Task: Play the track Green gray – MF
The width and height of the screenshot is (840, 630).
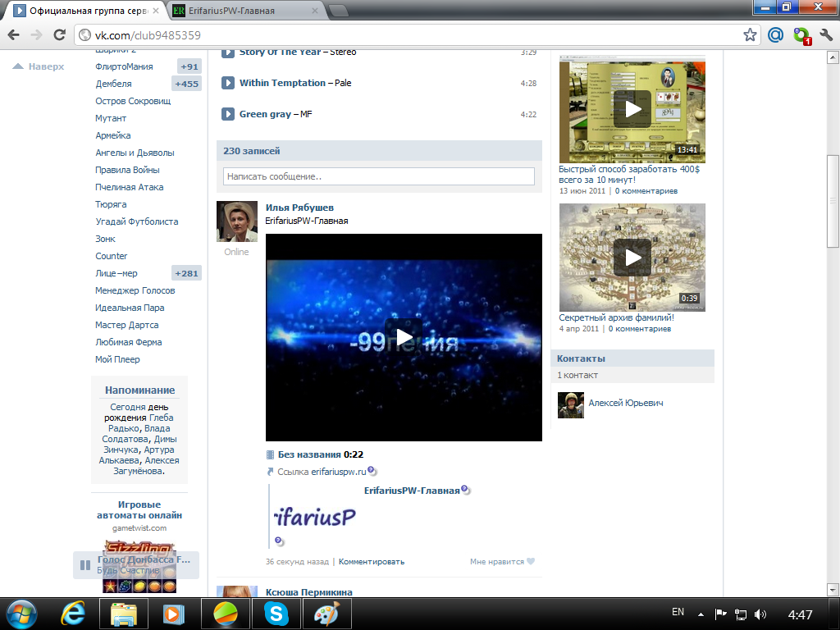Action: tap(228, 114)
